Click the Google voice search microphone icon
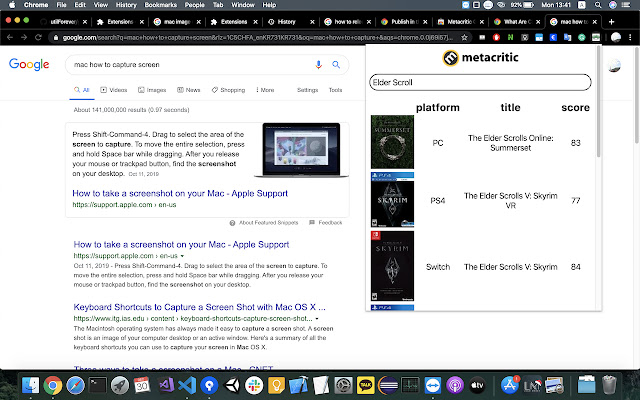The height and width of the screenshot is (400, 640). point(318,64)
